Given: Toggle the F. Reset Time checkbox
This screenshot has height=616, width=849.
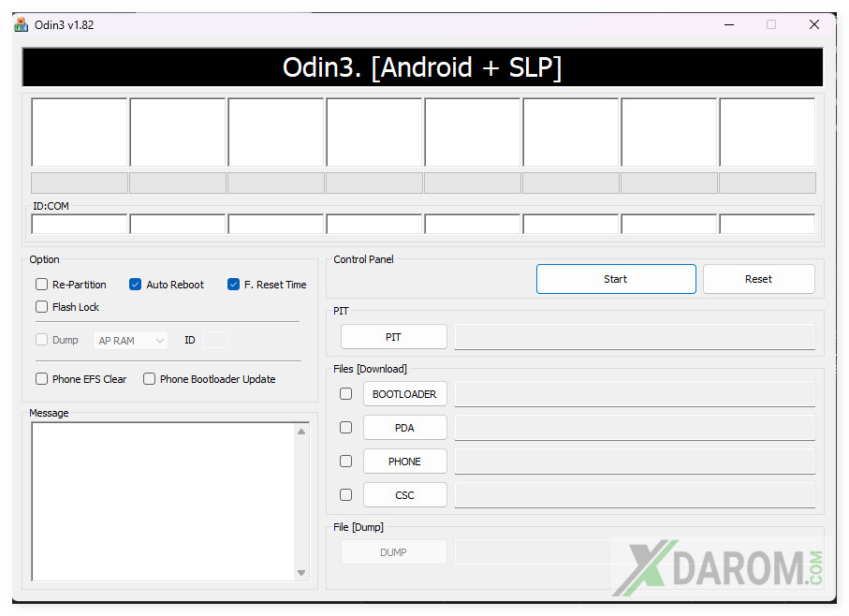Looking at the screenshot, I should (x=234, y=285).
